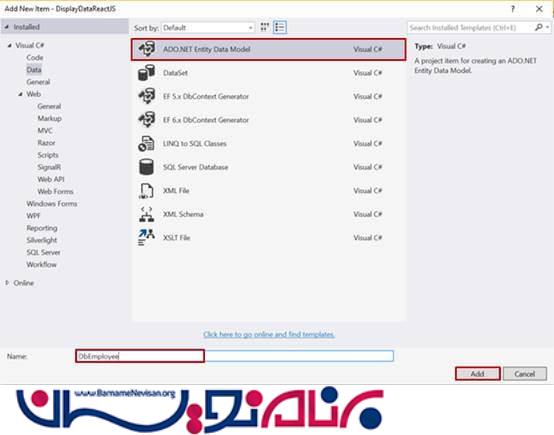The image size is (554, 435).
Task: Select LINQ to SQL Classes text
Action: click(x=195, y=143)
